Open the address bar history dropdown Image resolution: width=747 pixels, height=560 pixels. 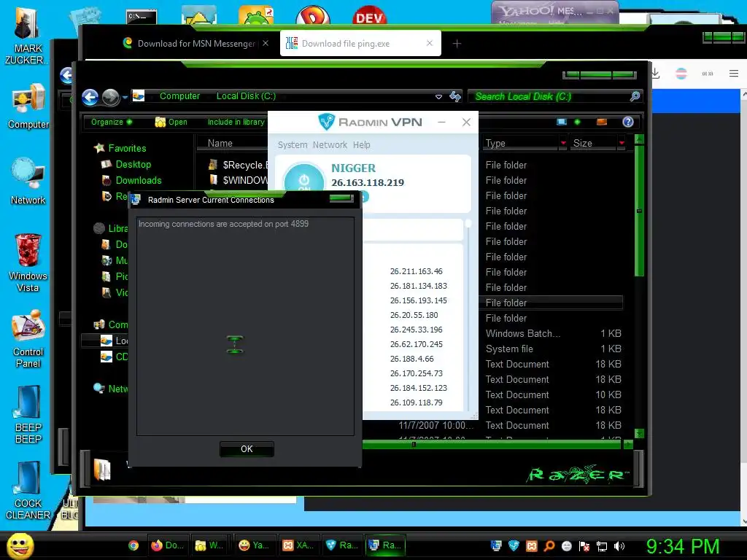(438, 97)
